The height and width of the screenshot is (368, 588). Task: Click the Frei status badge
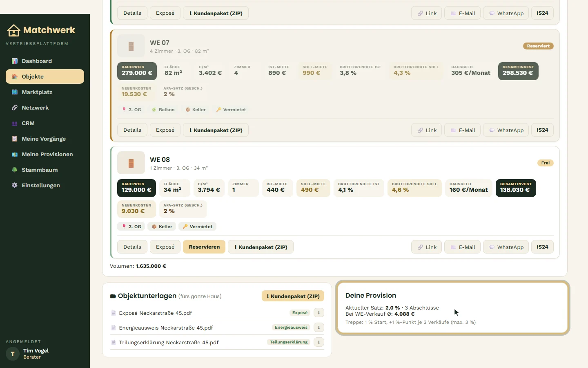[545, 163]
